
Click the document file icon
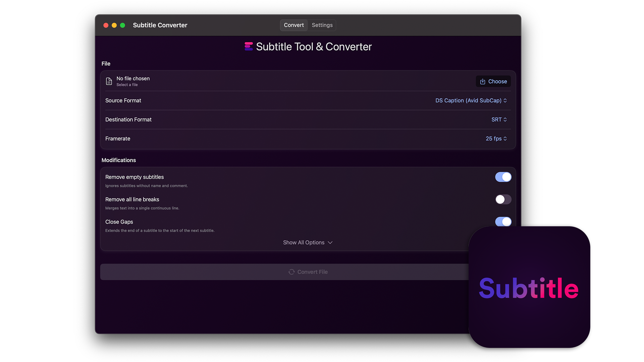[x=109, y=81]
